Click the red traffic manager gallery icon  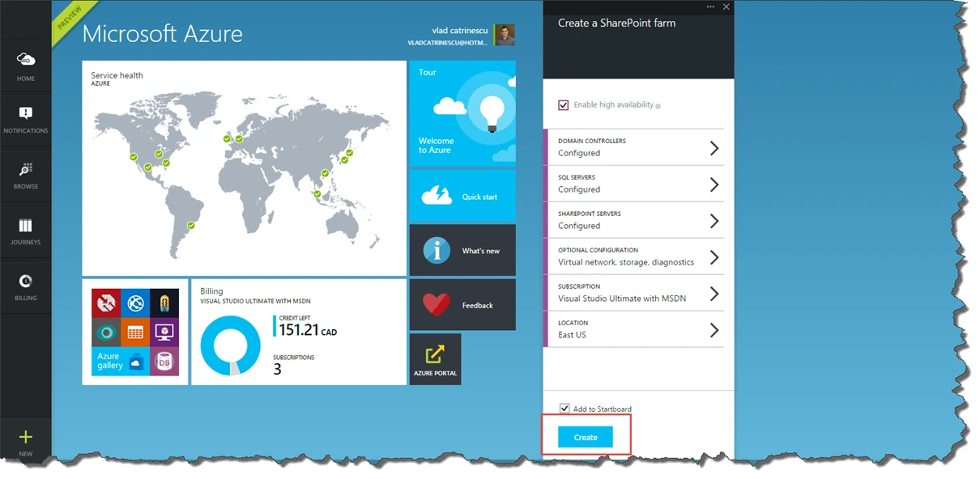[x=106, y=303]
